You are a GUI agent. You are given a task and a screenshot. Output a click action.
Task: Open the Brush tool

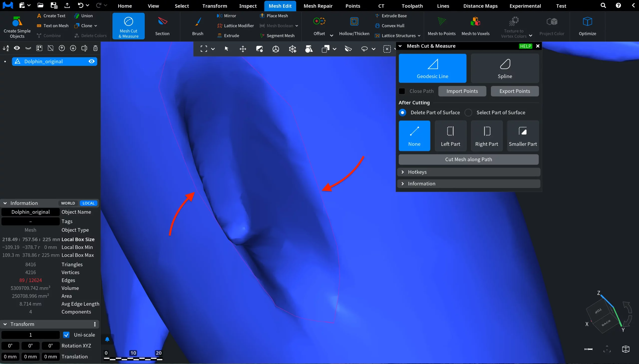pyautogui.click(x=198, y=22)
